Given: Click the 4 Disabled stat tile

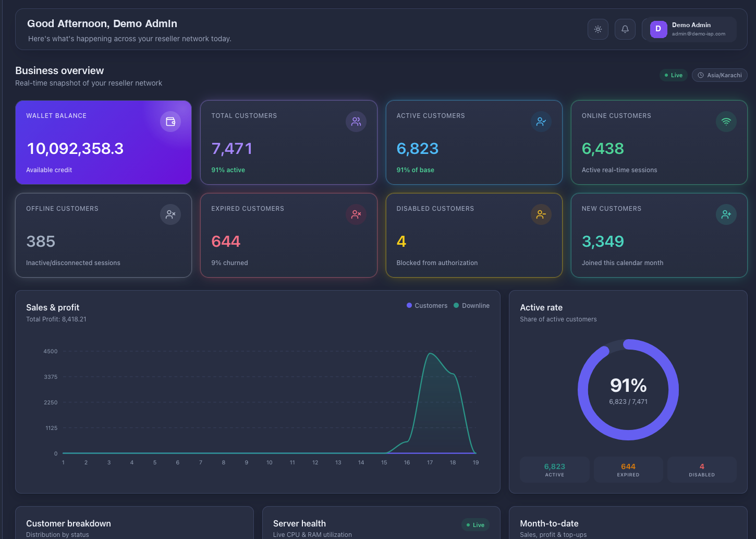Looking at the screenshot, I should pyautogui.click(x=702, y=470).
